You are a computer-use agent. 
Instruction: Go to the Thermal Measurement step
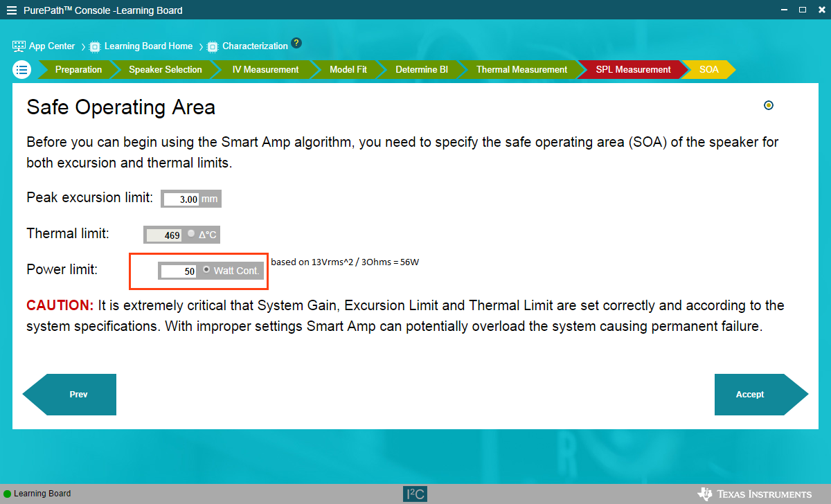(521, 69)
